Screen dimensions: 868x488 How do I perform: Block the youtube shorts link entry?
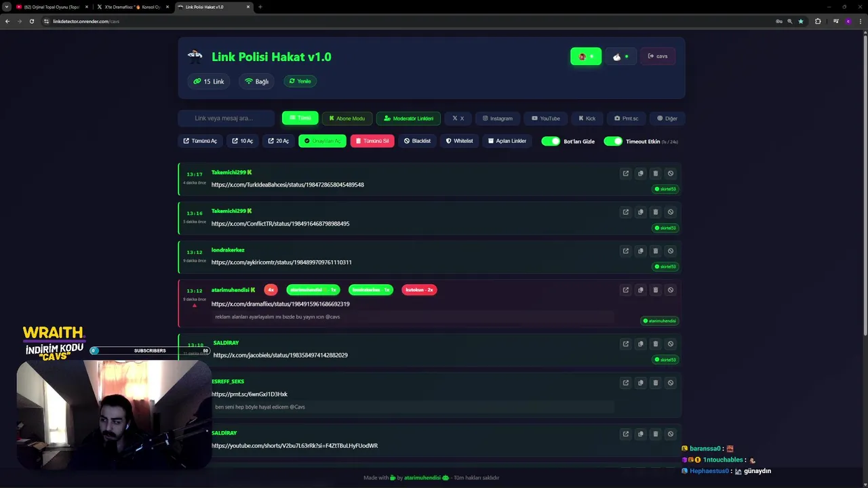[670, 434]
